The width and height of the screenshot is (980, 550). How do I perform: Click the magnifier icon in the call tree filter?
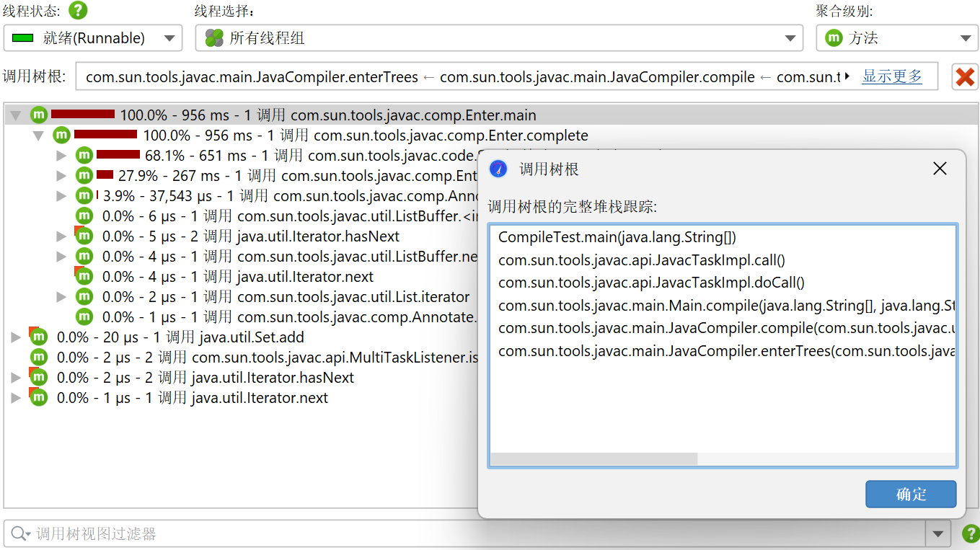(18, 534)
